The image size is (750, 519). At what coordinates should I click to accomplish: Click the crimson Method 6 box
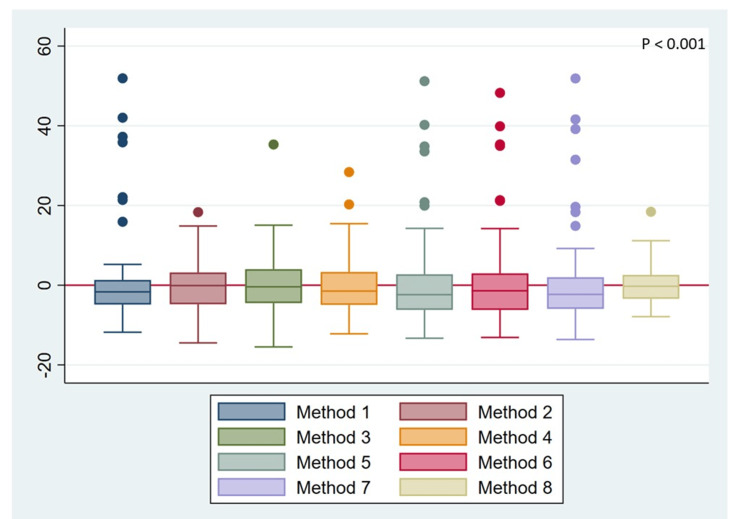point(500,292)
